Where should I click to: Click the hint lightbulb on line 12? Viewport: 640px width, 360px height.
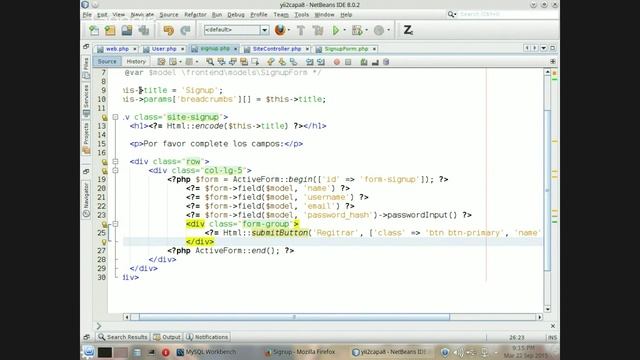tap(104, 118)
